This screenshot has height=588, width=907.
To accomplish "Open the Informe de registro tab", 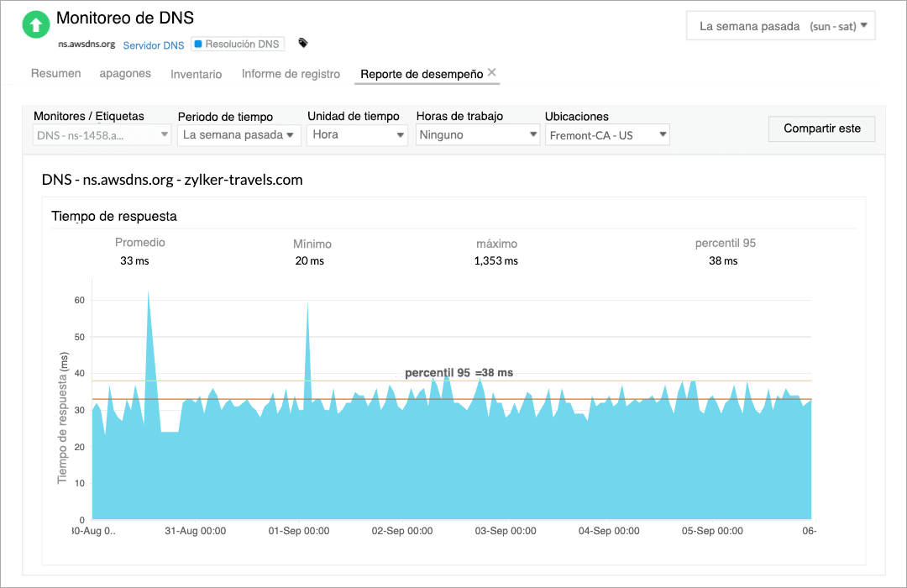I will tap(290, 74).
